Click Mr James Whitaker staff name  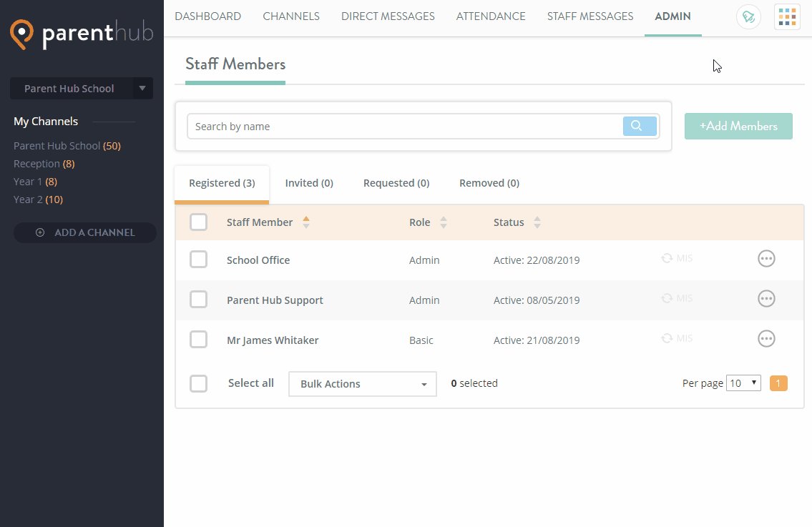click(273, 340)
